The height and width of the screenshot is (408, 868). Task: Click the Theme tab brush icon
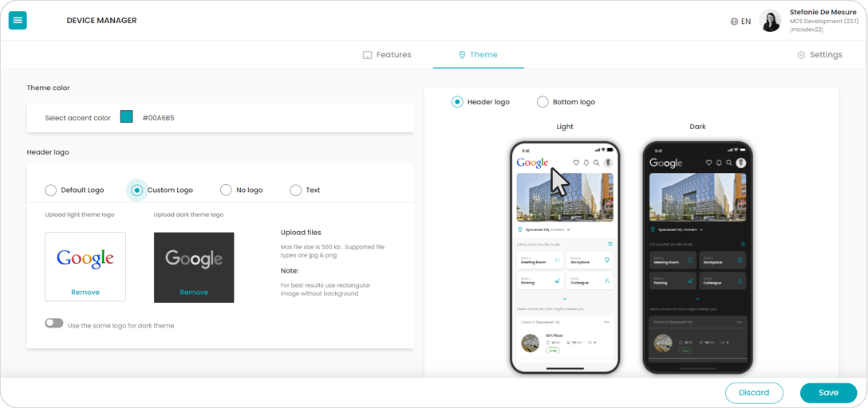pyautogui.click(x=462, y=55)
